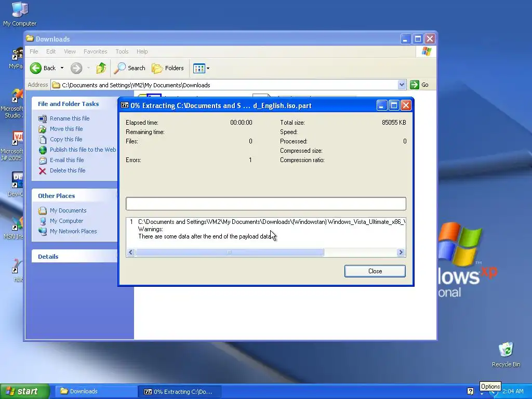Click the horizontal scrollbar thumb in error list
Image resolution: width=532 pixels, height=399 pixels.
(230, 252)
